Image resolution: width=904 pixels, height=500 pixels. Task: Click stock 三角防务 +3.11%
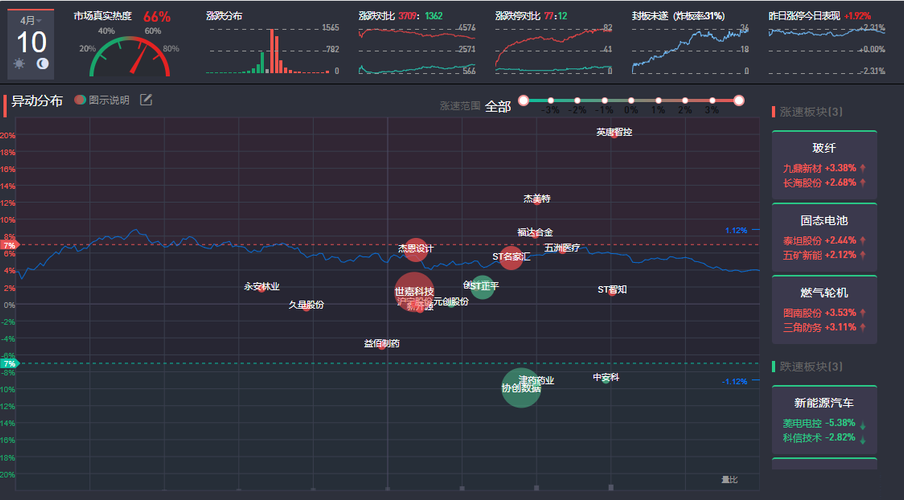824,328
